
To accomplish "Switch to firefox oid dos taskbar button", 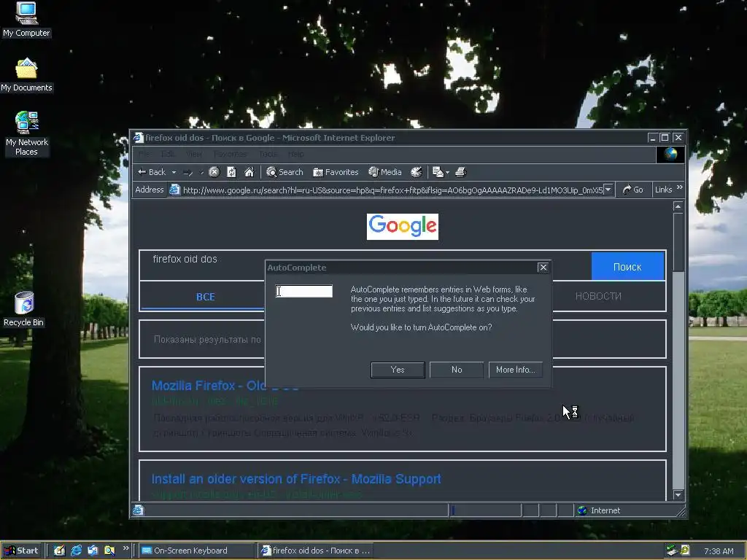I will [x=317, y=551].
